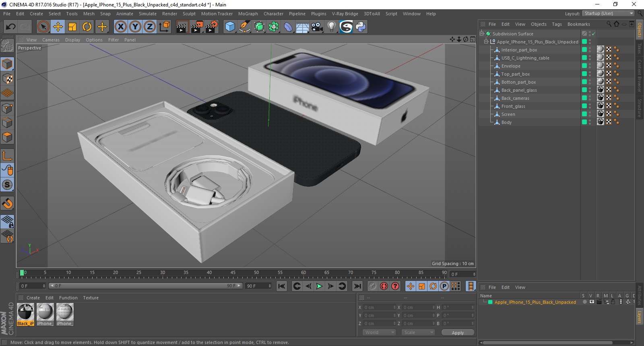Open the Content Browser side tab
This screenshot has width=644, height=346.
click(x=640, y=75)
